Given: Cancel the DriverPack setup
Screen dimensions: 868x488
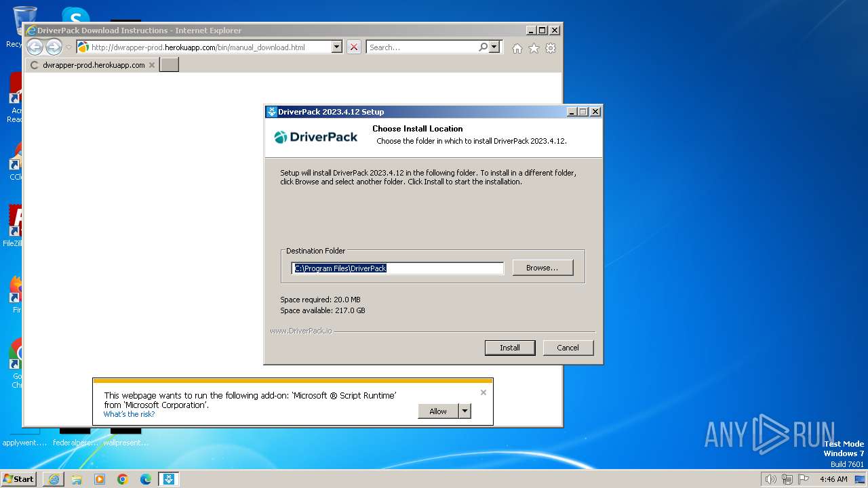Looking at the screenshot, I should click(568, 348).
